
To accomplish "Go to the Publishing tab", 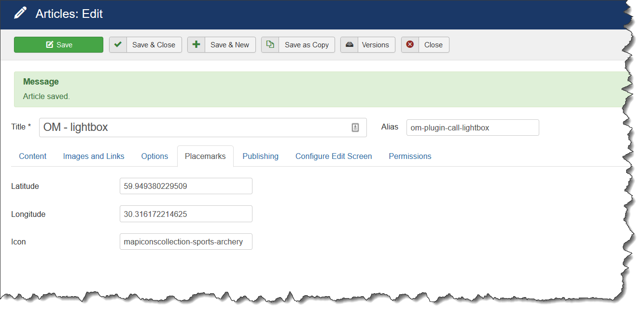I will tap(260, 156).
